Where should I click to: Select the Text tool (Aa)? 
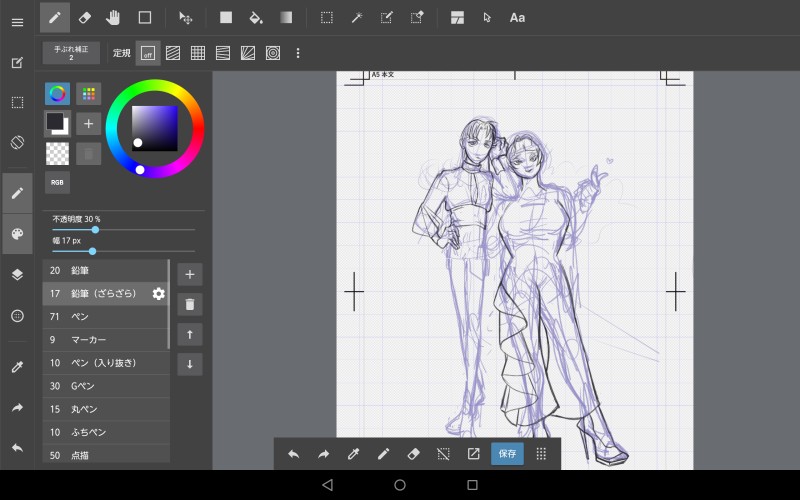pyautogui.click(x=517, y=17)
